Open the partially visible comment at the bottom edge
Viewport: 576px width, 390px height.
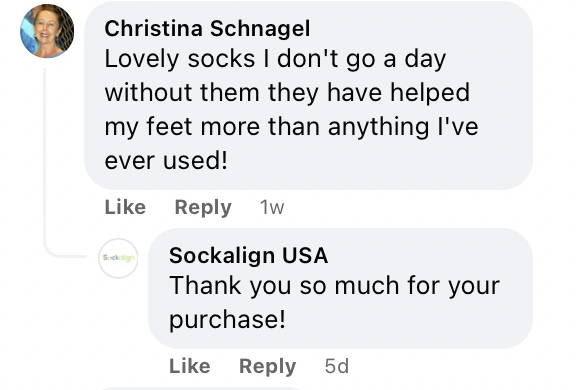pos(202,388)
